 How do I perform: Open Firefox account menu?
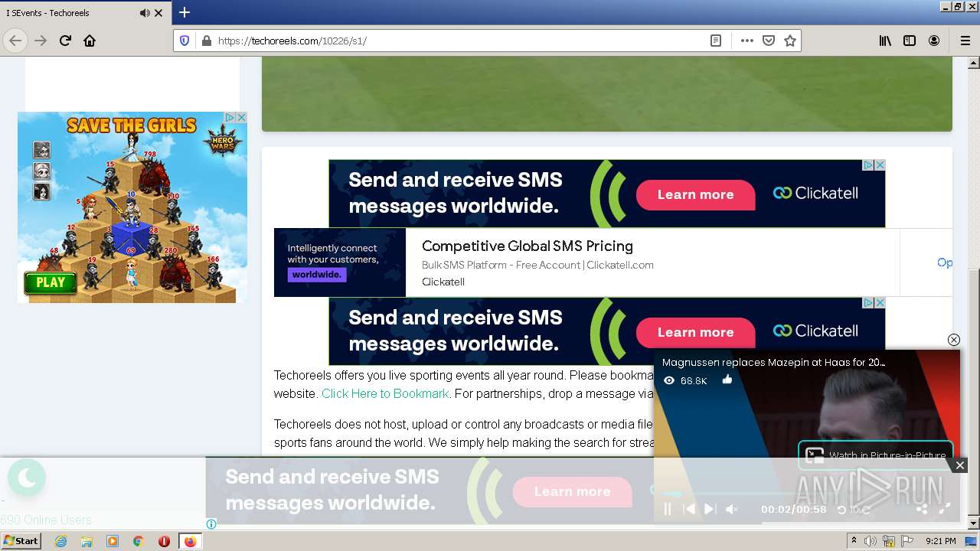click(x=934, y=41)
